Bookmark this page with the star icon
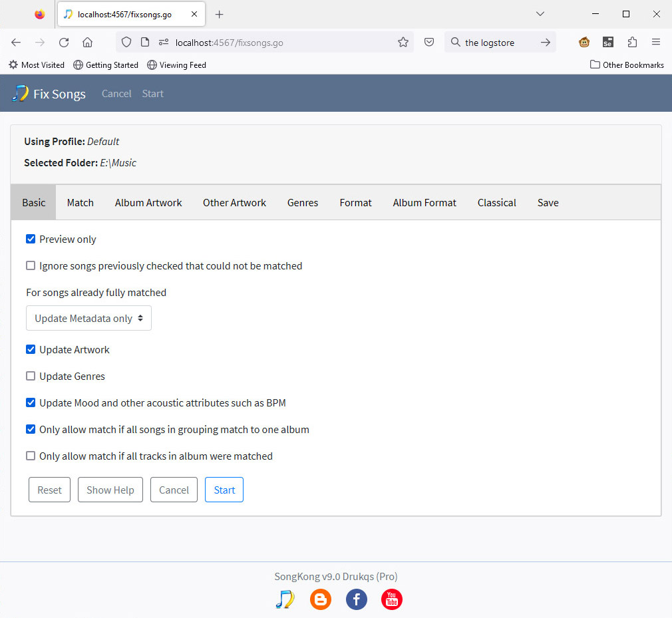The width and height of the screenshot is (672, 618). tap(403, 42)
